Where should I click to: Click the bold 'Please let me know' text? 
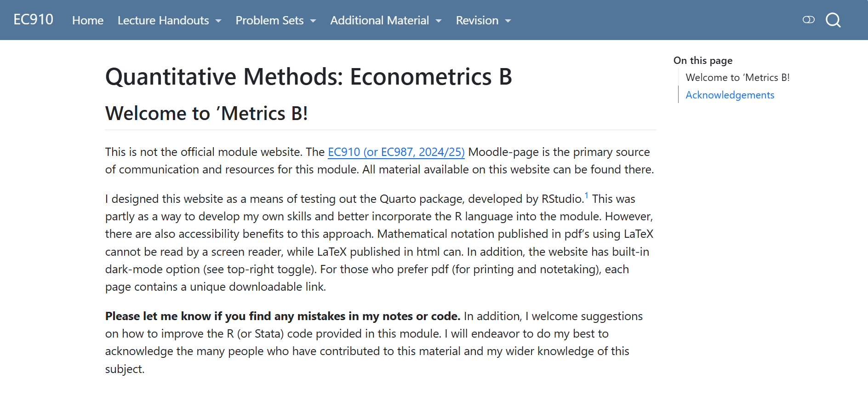[282, 316]
